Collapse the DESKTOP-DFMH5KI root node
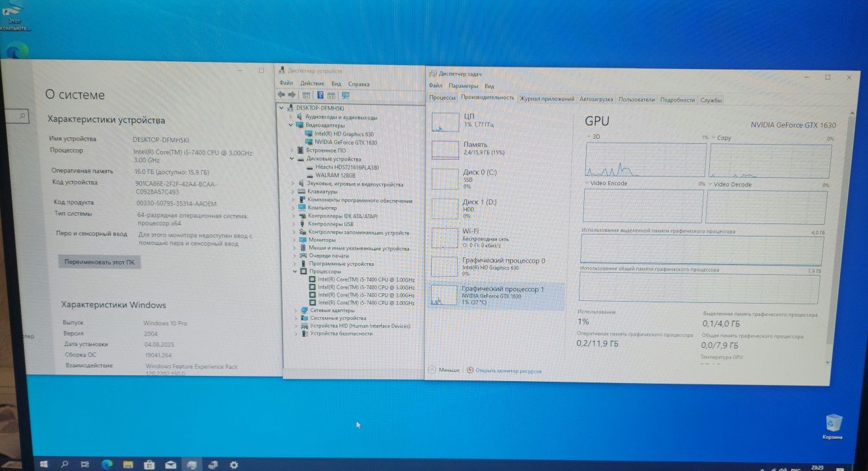868x471 pixels. pyautogui.click(x=282, y=107)
